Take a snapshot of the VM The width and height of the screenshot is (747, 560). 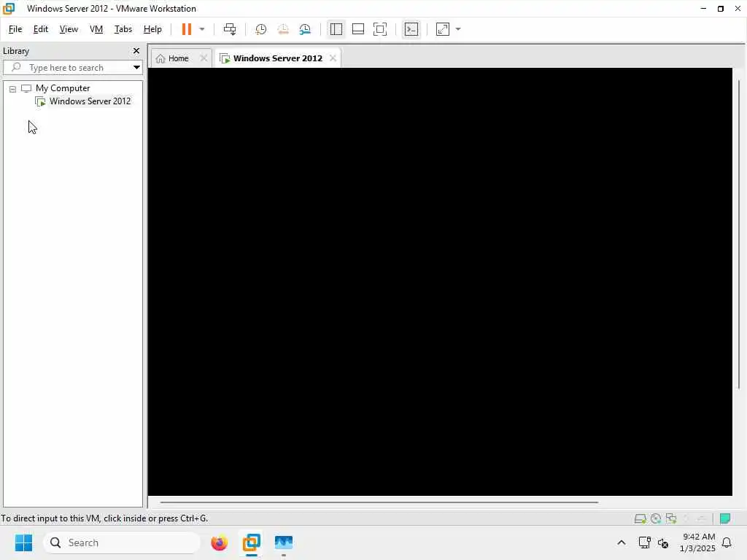point(260,29)
